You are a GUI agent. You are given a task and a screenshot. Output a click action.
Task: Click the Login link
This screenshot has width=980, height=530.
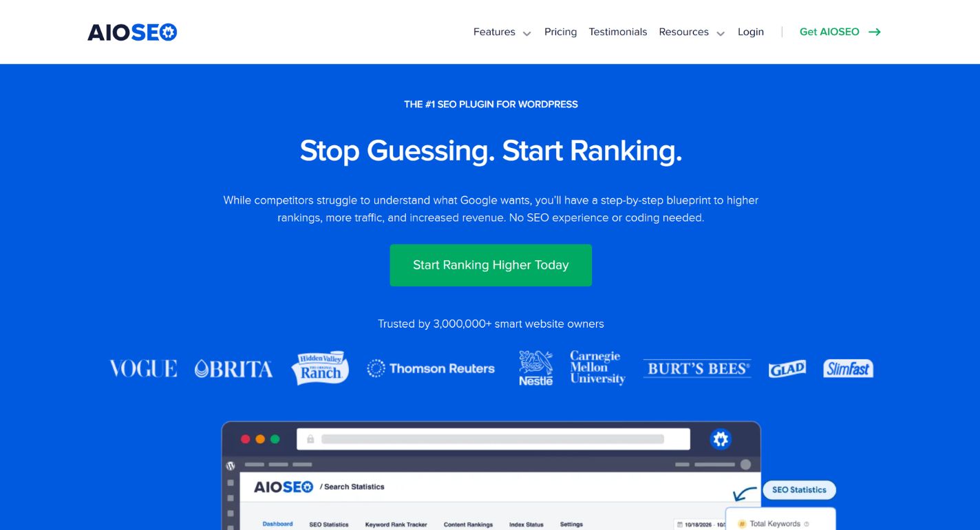(x=750, y=32)
